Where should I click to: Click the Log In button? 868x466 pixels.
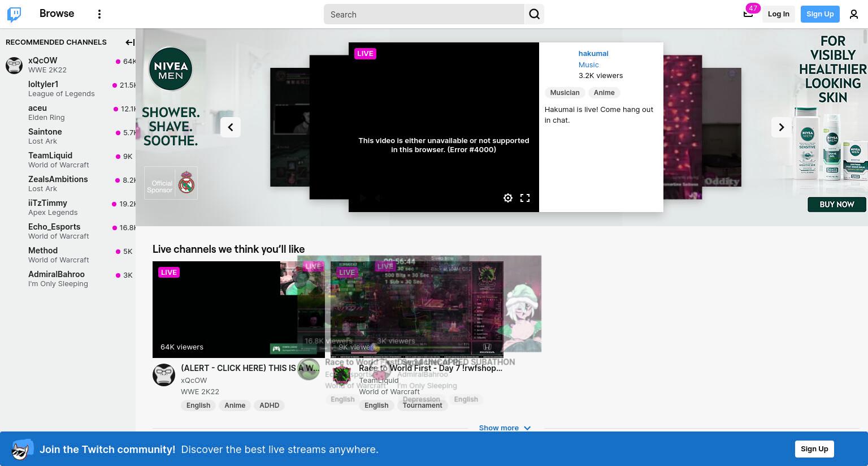coord(778,14)
